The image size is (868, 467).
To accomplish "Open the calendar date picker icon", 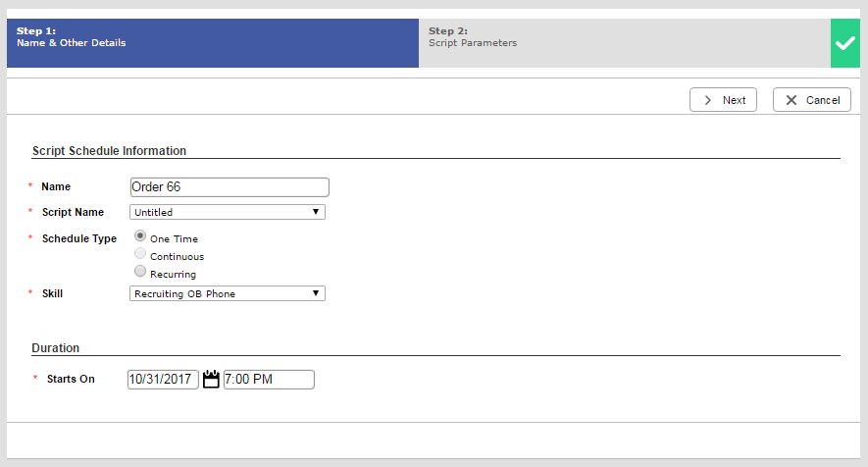I will (x=211, y=379).
